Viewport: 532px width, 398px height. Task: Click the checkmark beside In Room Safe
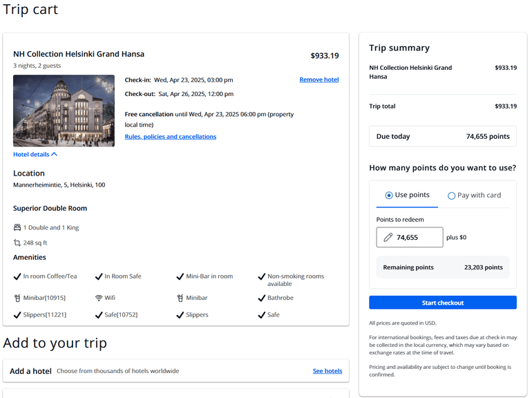99,276
